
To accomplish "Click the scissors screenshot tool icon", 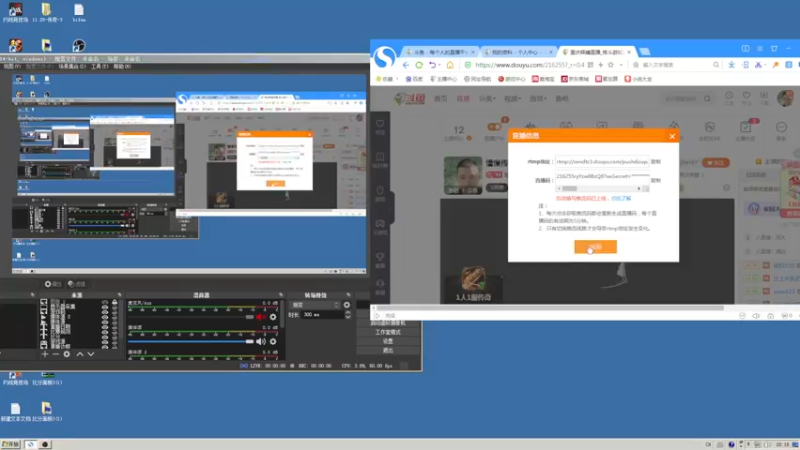I will (759, 65).
